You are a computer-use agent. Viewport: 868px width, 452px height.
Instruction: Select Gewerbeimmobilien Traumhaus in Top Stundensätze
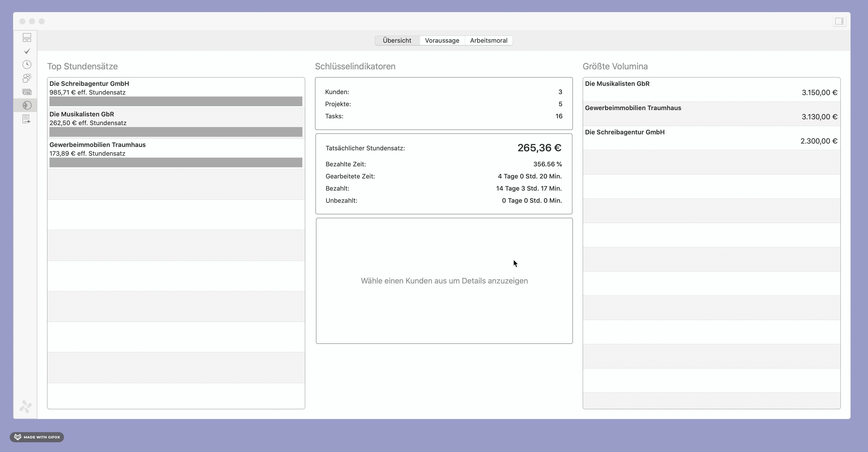click(176, 154)
